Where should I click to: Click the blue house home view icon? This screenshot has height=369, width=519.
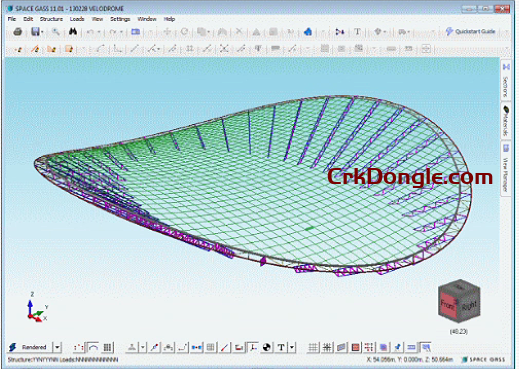(308, 32)
